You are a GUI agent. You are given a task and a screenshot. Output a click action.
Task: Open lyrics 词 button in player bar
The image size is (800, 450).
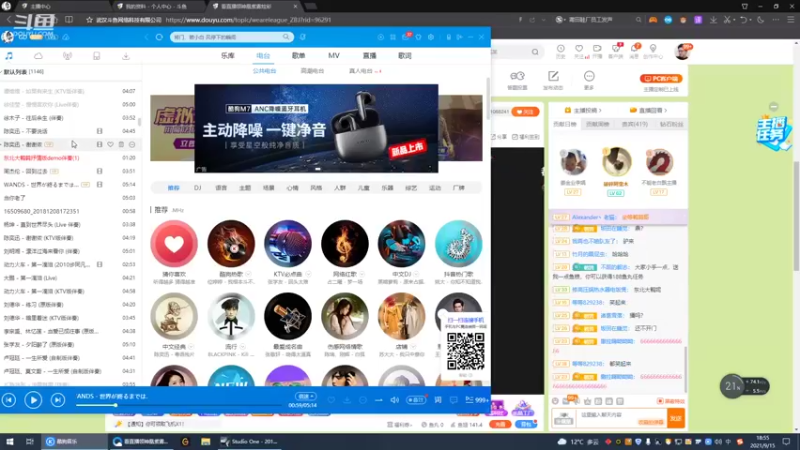[438, 400]
